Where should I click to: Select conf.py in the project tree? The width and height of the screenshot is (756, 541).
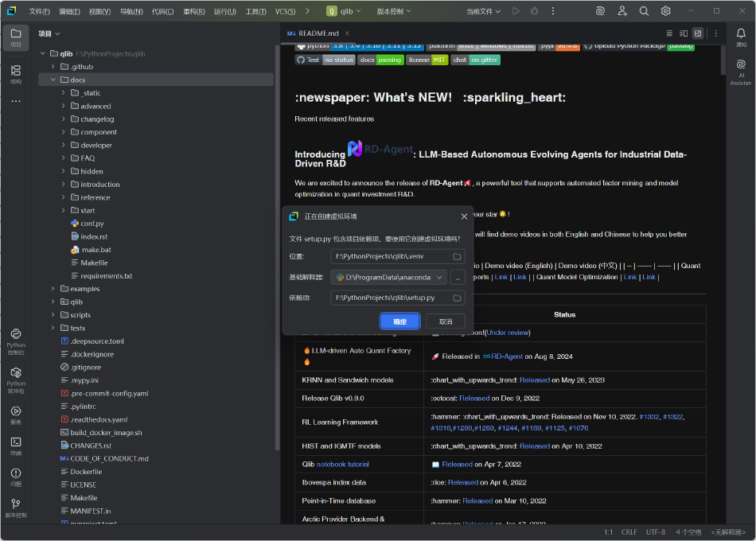pyautogui.click(x=92, y=224)
